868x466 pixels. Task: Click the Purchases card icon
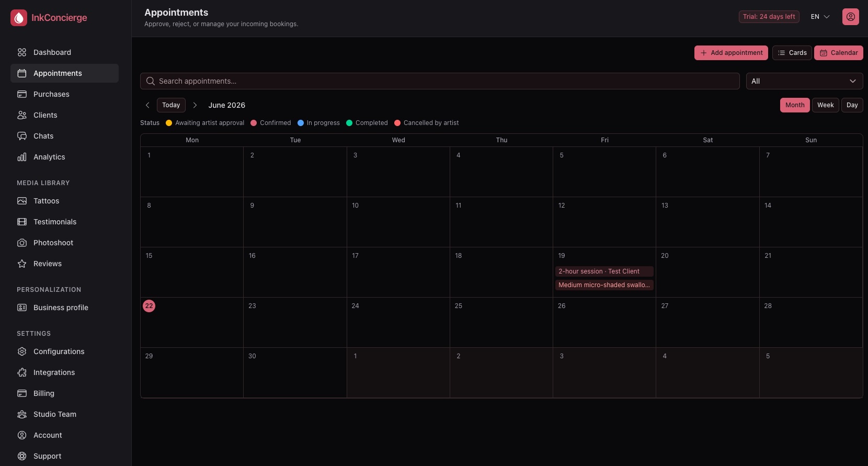[x=22, y=94]
